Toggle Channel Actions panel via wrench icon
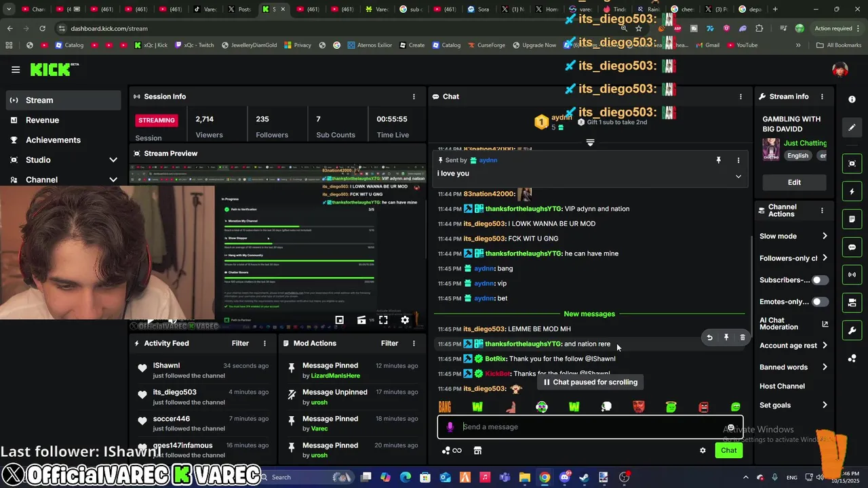The image size is (868, 488). (852, 331)
